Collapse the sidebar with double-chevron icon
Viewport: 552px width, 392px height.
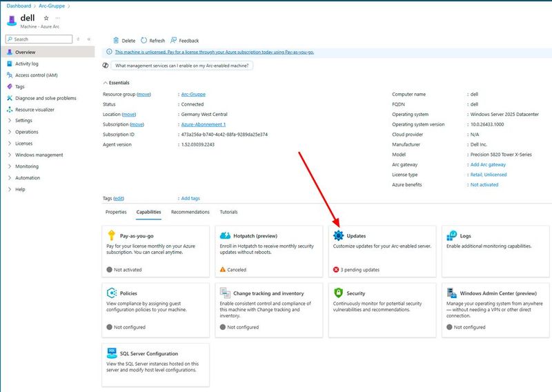89,39
